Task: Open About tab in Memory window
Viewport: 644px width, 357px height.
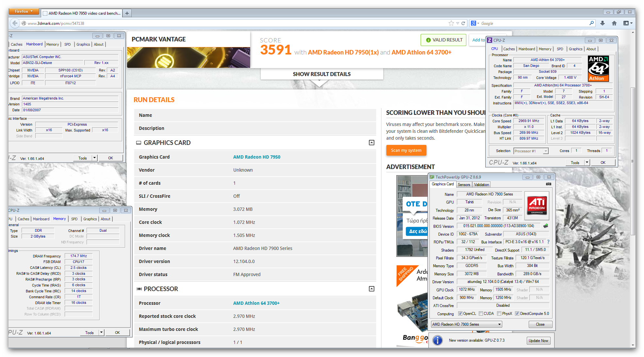Action: click(105, 219)
